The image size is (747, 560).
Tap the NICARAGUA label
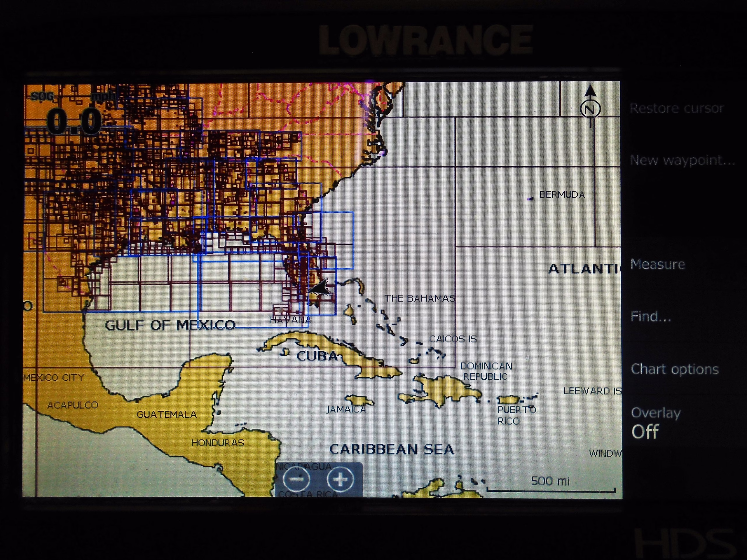pyautogui.click(x=303, y=467)
